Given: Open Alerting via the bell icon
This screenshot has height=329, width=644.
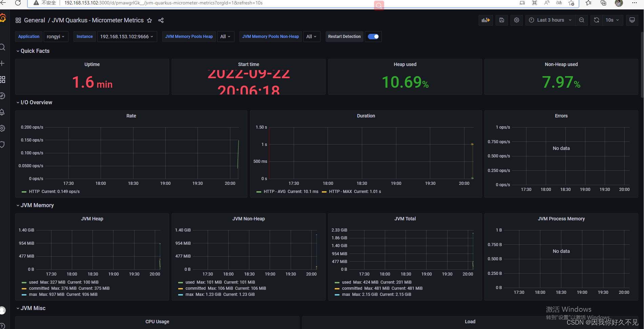Looking at the screenshot, I should [3, 112].
